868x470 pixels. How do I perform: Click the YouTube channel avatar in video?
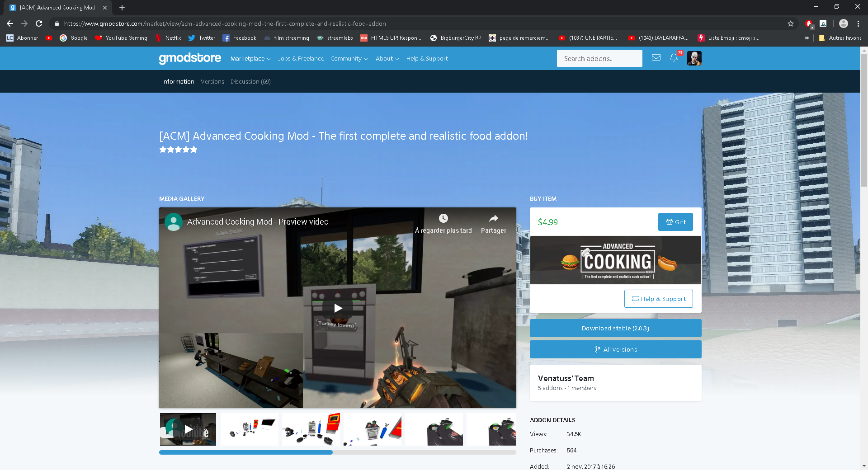[x=174, y=222]
